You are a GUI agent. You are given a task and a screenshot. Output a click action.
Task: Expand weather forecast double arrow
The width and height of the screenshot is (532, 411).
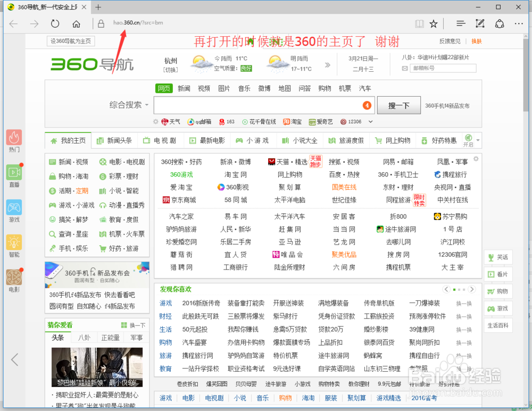tap(327, 65)
